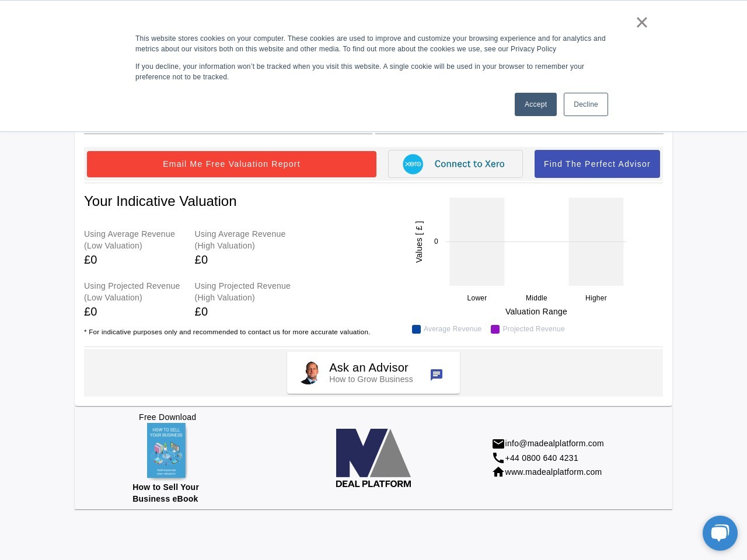Open www.madealplatform.com link
This screenshot has height=560, width=747.
pyautogui.click(x=553, y=472)
